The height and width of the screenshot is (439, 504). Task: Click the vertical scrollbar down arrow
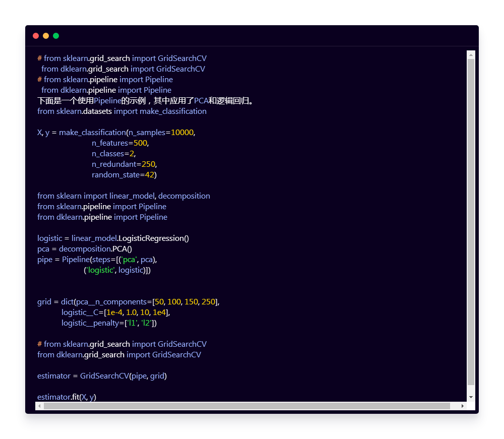pos(471,397)
